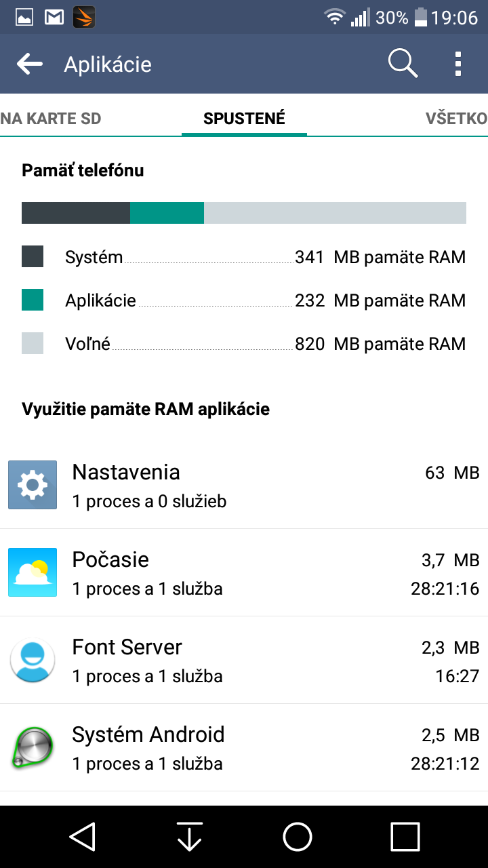The height and width of the screenshot is (868, 488).
Task: Tap the light gray Voľné legend square
Action: [33, 343]
